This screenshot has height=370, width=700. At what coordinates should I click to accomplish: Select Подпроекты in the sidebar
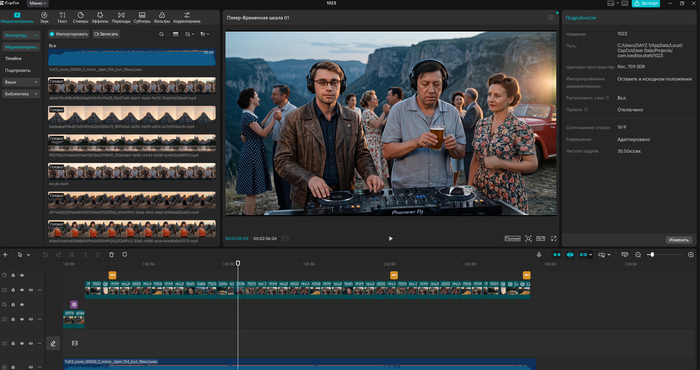[x=18, y=71]
